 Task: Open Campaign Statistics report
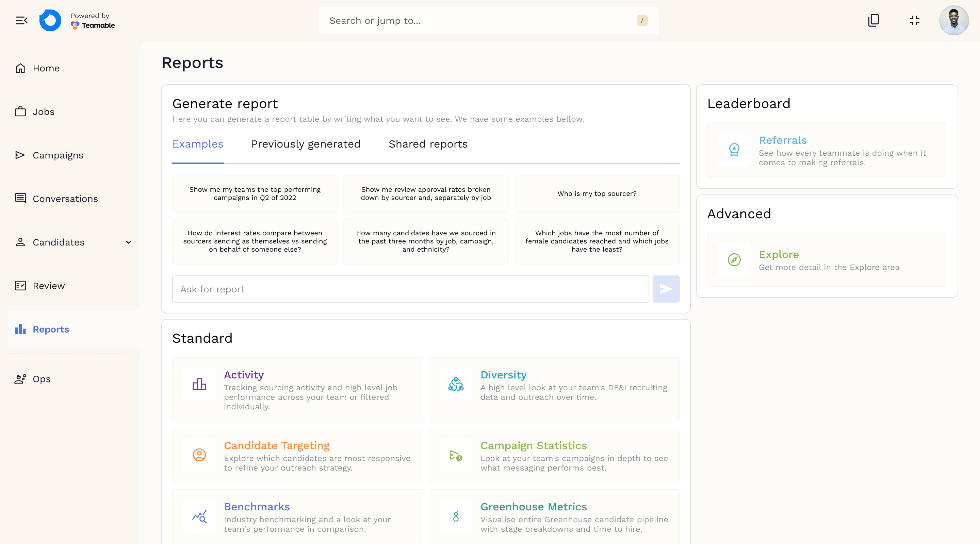(x=533, y=445)
